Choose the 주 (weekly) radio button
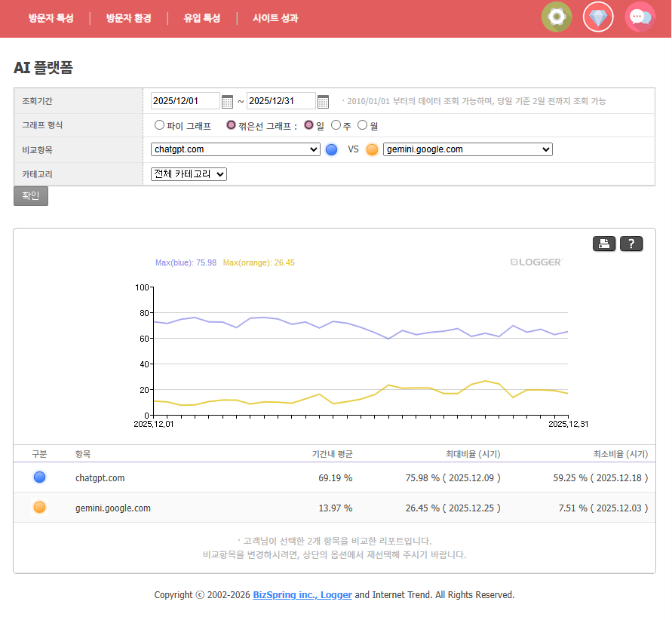Screen dimensions: 672x620 336,125
